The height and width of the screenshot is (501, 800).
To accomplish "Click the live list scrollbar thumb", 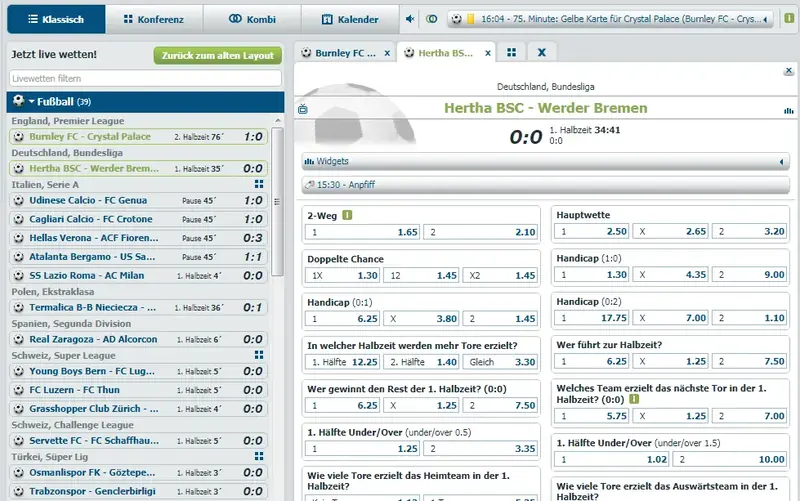I will click(278, 202).
